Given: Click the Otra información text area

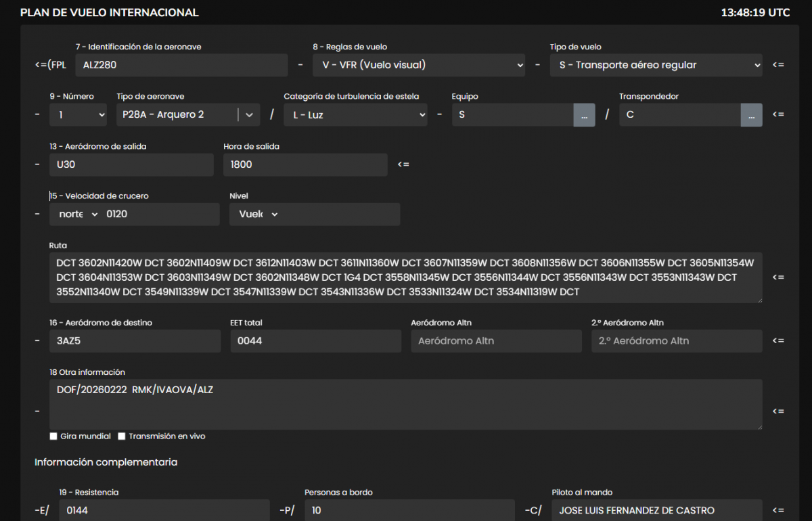Looking at the screenshot, I should [405, 404].
